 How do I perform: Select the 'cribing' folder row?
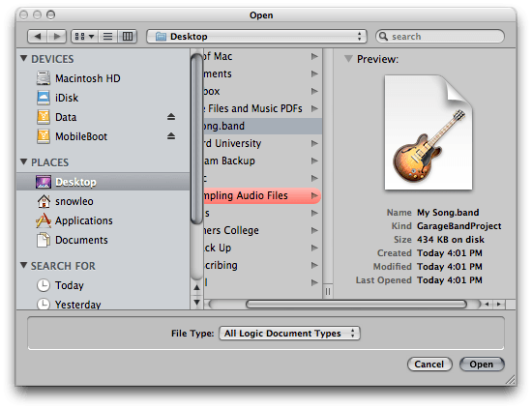point(262,265)
